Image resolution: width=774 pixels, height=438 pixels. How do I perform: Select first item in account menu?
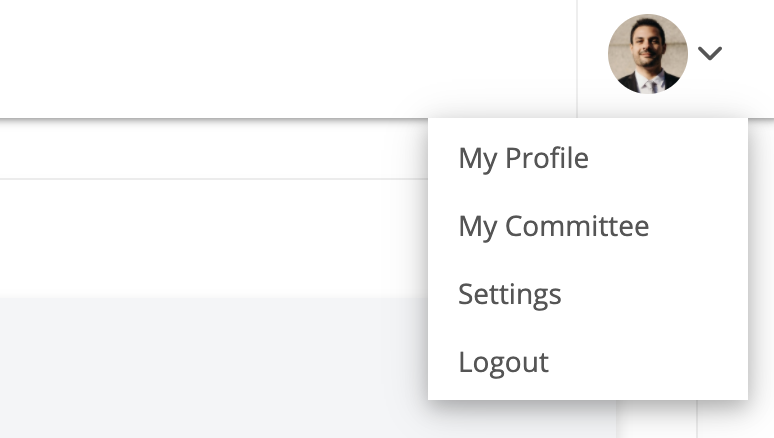point(523,159)
